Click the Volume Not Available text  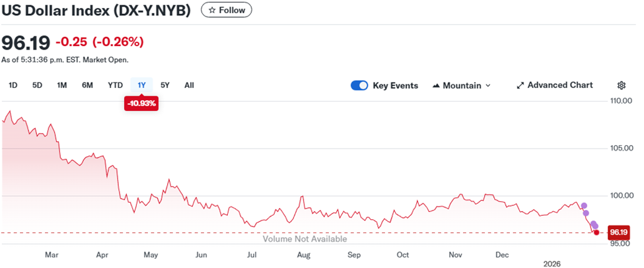click(295, 239)
